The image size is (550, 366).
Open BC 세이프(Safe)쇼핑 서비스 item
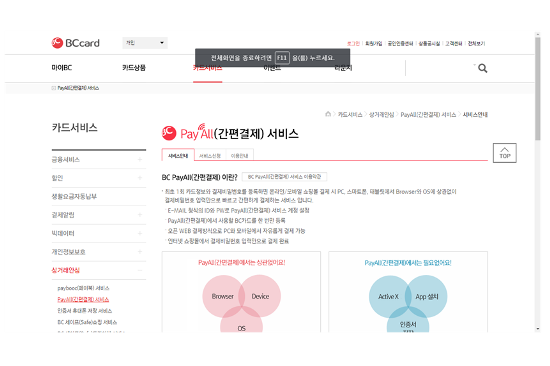tap(87, 322)
